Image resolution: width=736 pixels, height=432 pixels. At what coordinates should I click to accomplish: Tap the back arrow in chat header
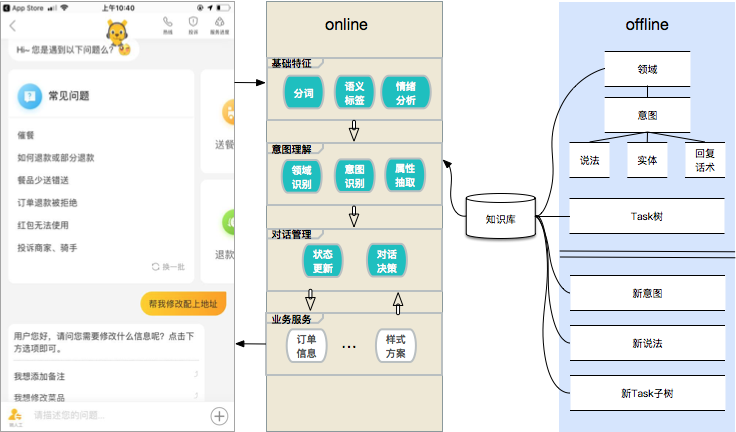click(13, 26)
